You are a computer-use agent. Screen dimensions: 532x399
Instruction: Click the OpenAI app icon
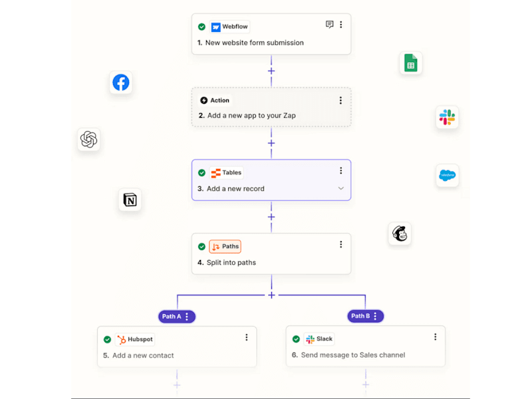coord(88,139)
